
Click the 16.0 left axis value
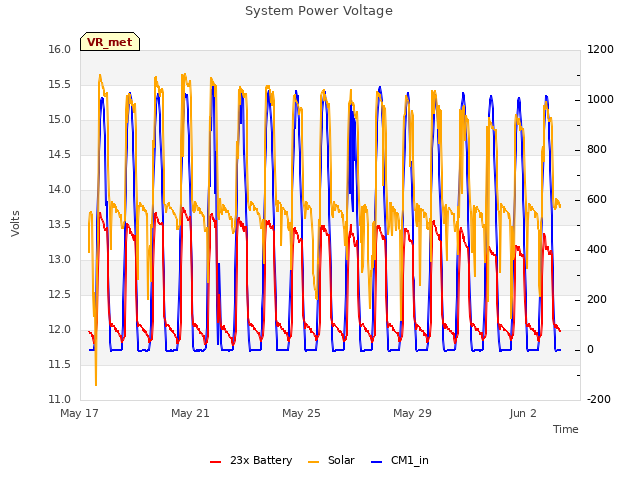(60, 49)
